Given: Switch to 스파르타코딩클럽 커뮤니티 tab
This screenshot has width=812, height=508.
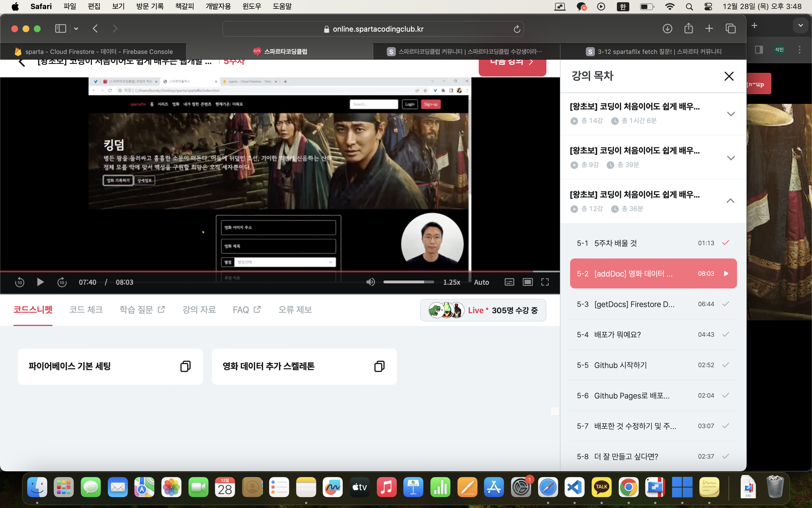Looking at the screenshot, I should 466,51.
